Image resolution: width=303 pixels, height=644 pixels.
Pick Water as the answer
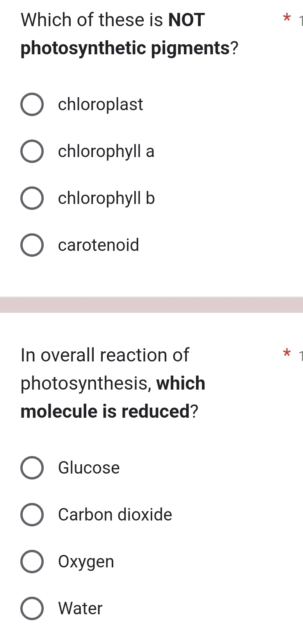pos(32,608)
